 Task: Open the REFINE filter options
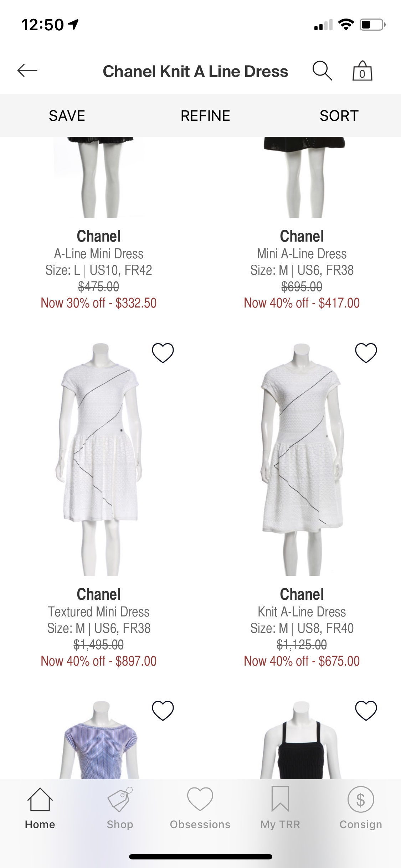pos(205,116)
